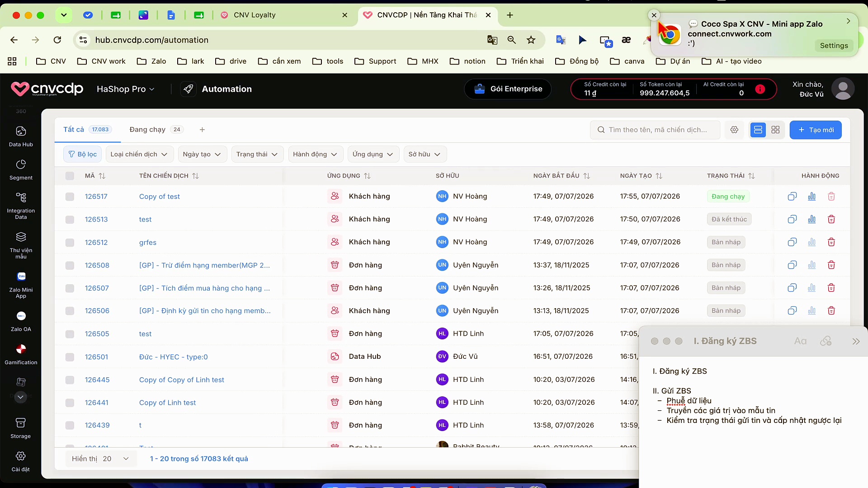Open Thư viện mẫu sidebar item
Image resolution: width=868 pixels, height=488 pixels.
coord(21,245)
